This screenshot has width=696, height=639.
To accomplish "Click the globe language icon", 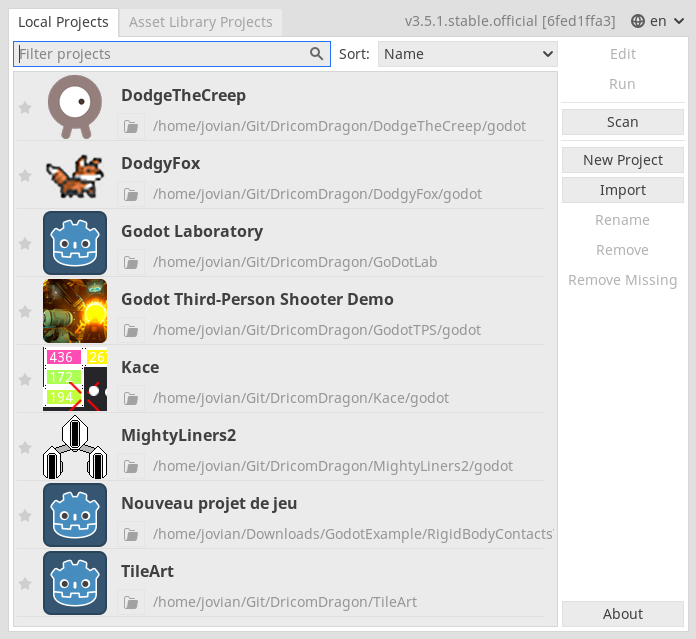I will 638,21.
